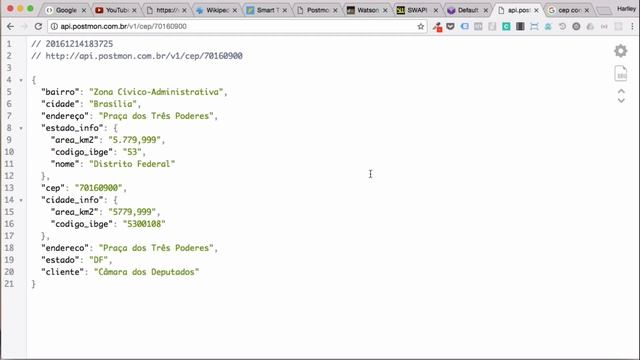640x360 pixels.
Task: Click the Harley profile button
Action: 626,9
